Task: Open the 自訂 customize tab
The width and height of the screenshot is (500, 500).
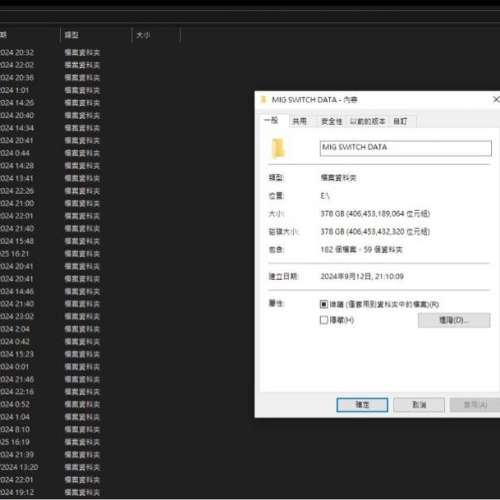Action: click(x=400, y=121)
